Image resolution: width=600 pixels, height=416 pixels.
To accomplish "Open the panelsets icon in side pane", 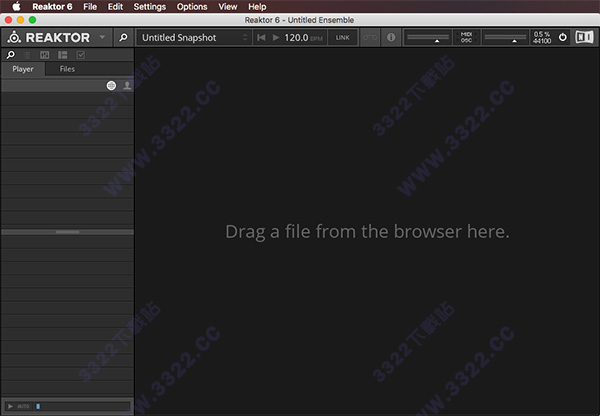I will pos(44,55).
